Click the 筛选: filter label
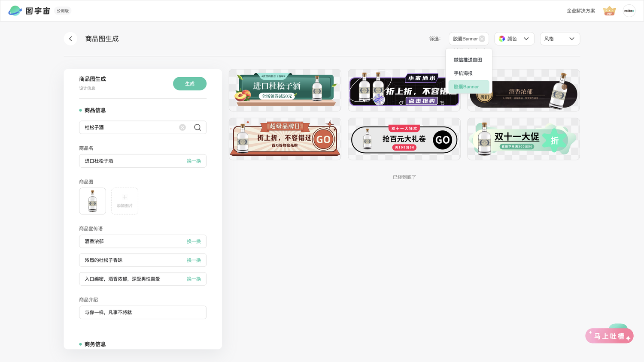Viewport: 644px width, 362px height. (435, 39)
